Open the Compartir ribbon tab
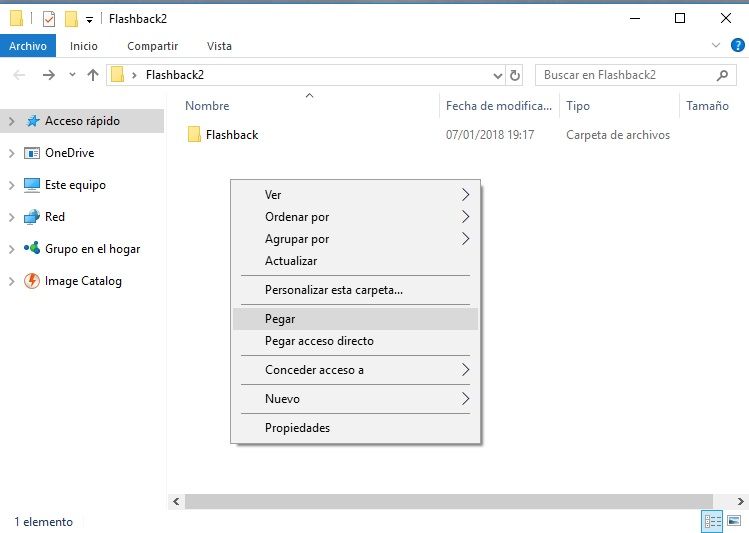 [152, 46]
